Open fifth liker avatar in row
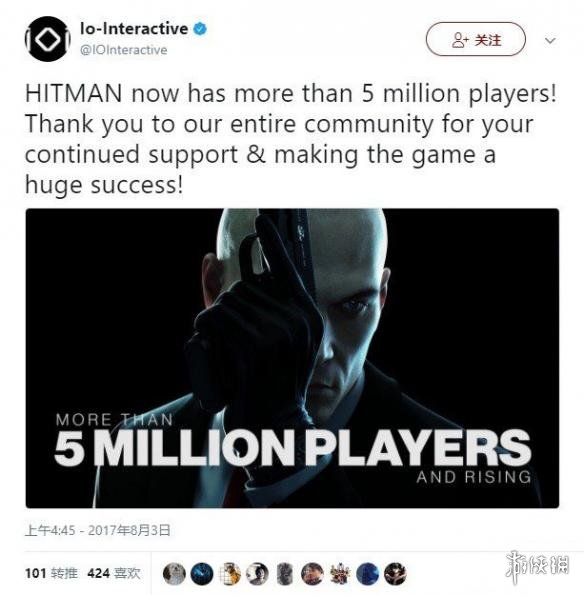This screenshot has width=584, height=595. [285, 573]
